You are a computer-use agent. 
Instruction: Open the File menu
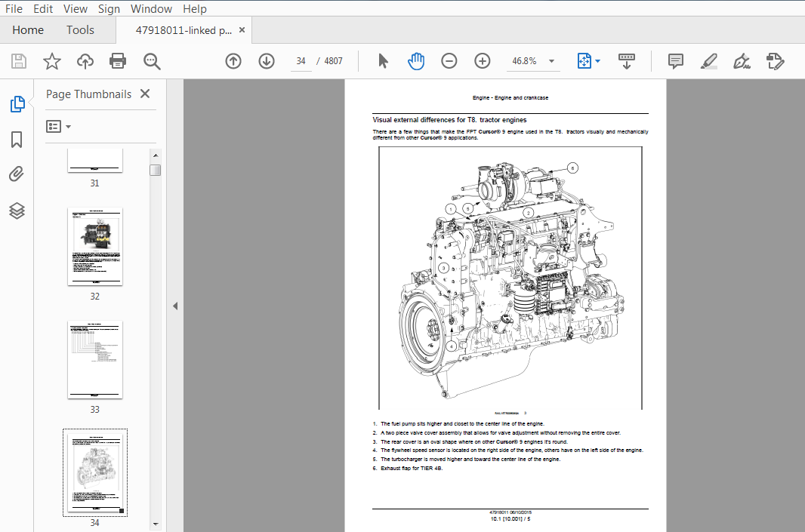14,9
